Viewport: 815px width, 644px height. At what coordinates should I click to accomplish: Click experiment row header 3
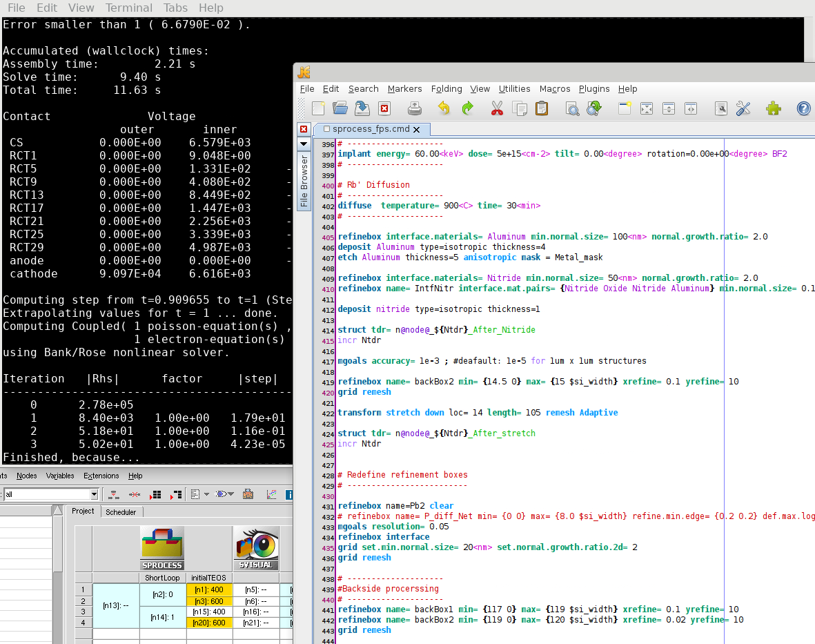point(84,612)
